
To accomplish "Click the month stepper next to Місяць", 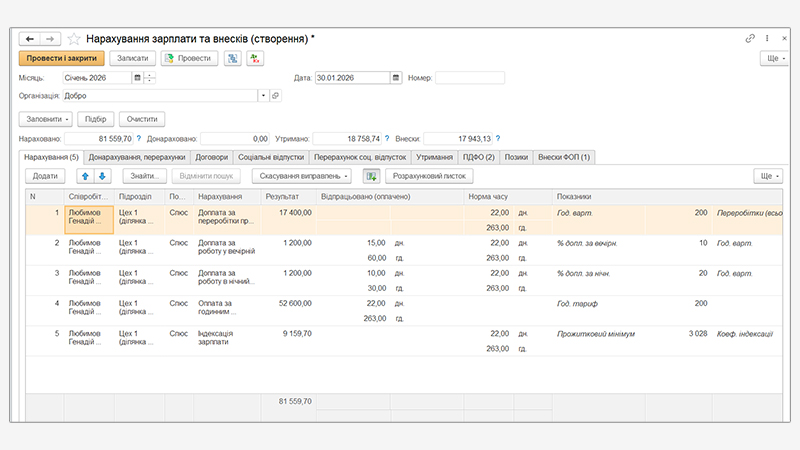I will tap(149, 78).
